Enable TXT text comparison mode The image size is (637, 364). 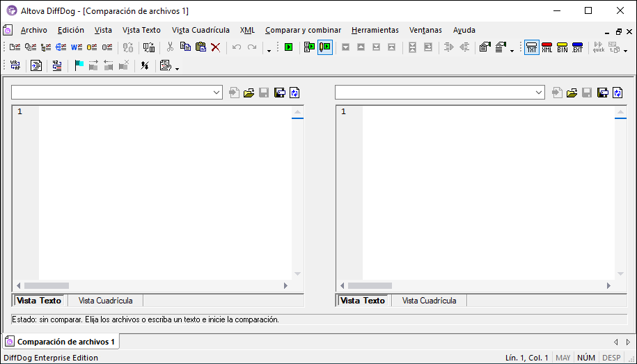click(x=532, y=47)
